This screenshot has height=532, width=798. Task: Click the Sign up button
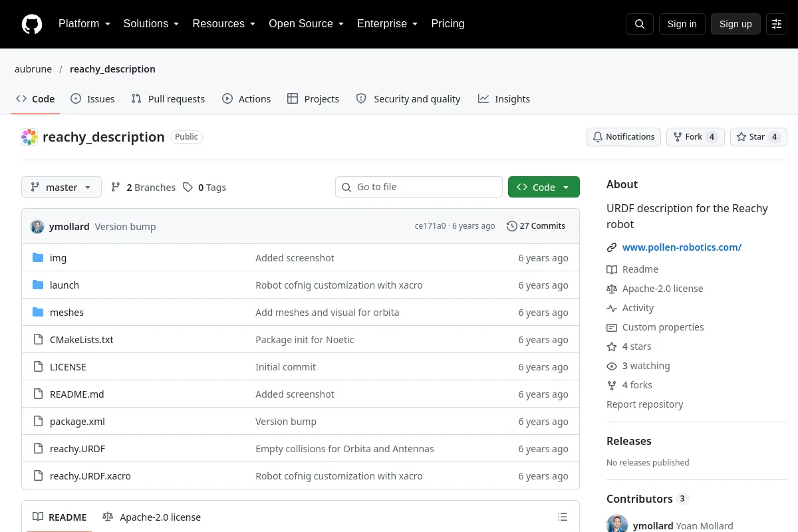tap(735, 24)
